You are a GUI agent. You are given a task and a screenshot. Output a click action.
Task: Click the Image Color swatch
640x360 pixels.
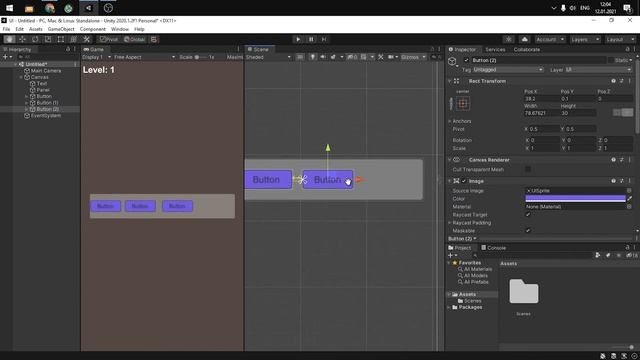click(575, 199)
